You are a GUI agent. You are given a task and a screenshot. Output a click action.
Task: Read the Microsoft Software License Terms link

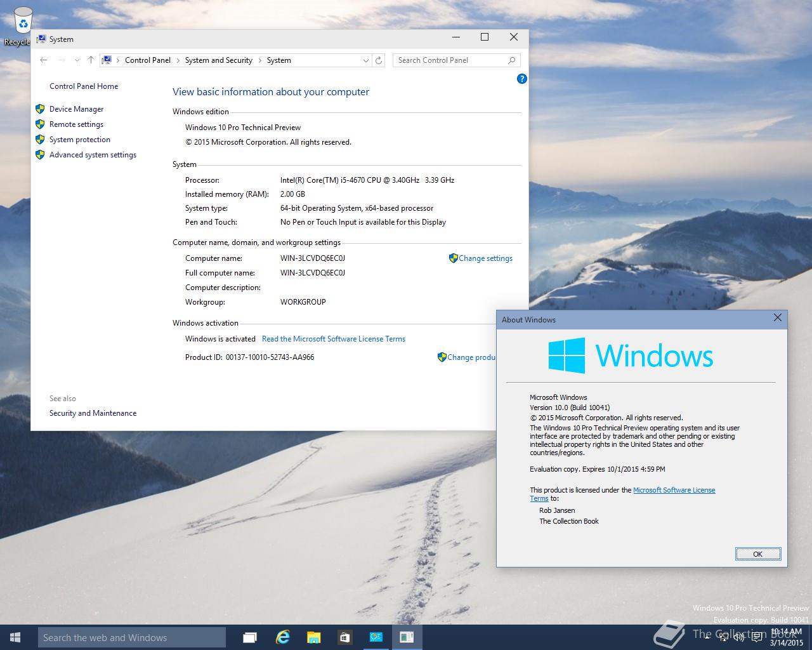point(334,339)
